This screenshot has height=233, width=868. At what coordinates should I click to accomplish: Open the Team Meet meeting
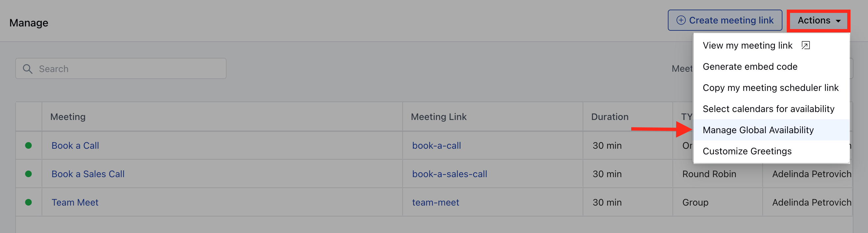coord(75,202)
